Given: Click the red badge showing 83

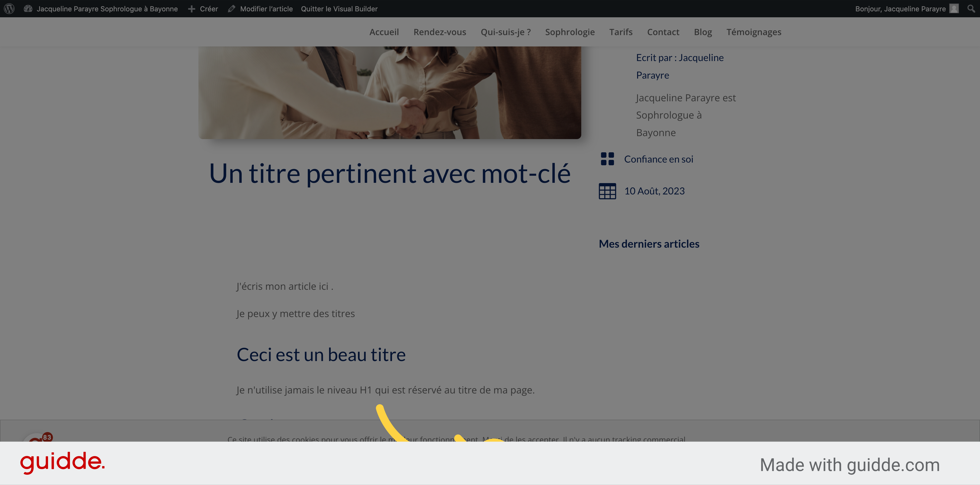Looking at the screenshot, I should pyautogui.click(x=47, y=437).
